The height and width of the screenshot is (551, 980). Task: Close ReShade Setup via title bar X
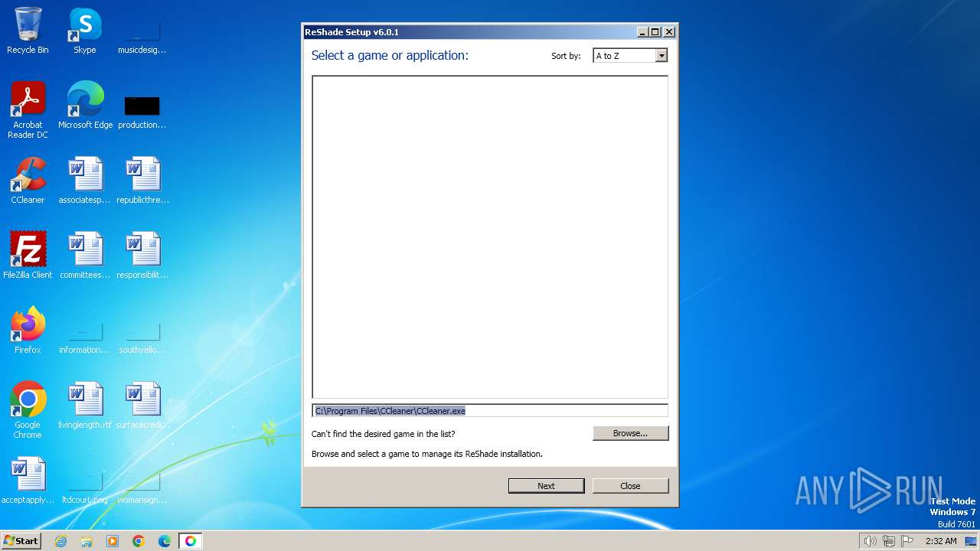pyautogui.click(x=669, y=32)
